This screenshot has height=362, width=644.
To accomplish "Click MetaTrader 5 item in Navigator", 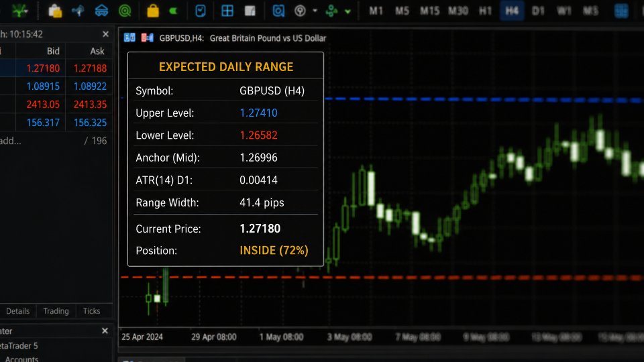I will pos(19,346).
